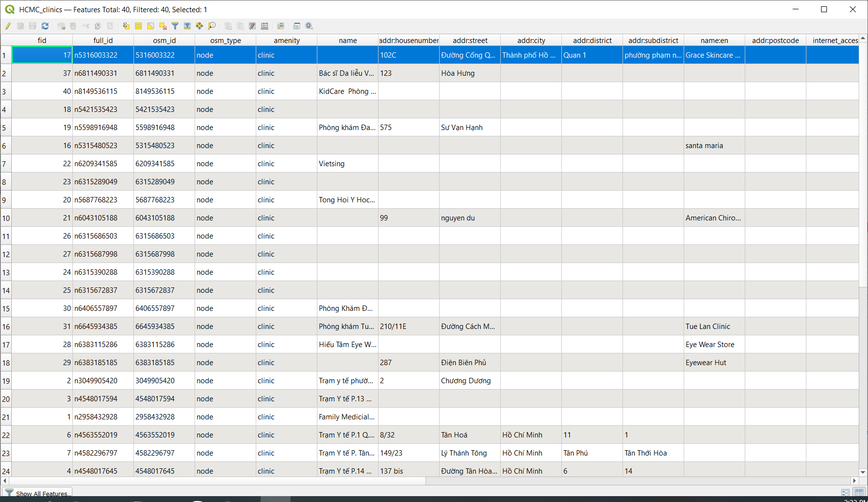Click the cell 'santa maria'
This screenshot has height=502, width=868.
pos(714,146)
